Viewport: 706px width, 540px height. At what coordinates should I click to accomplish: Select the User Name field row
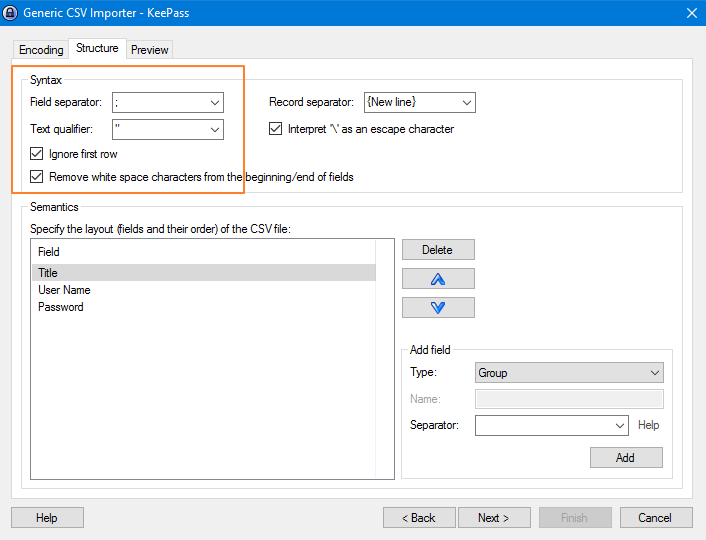(65, 290)
